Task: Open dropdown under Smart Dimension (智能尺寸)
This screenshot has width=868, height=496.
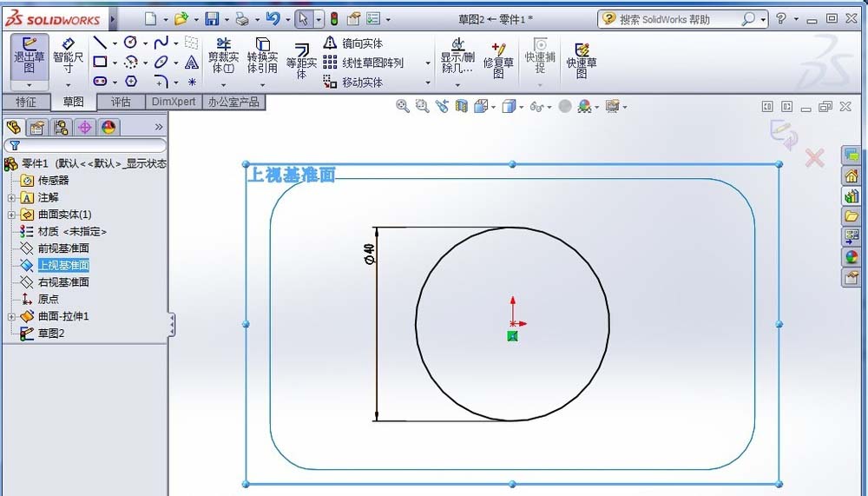Action: pos(68,85)
